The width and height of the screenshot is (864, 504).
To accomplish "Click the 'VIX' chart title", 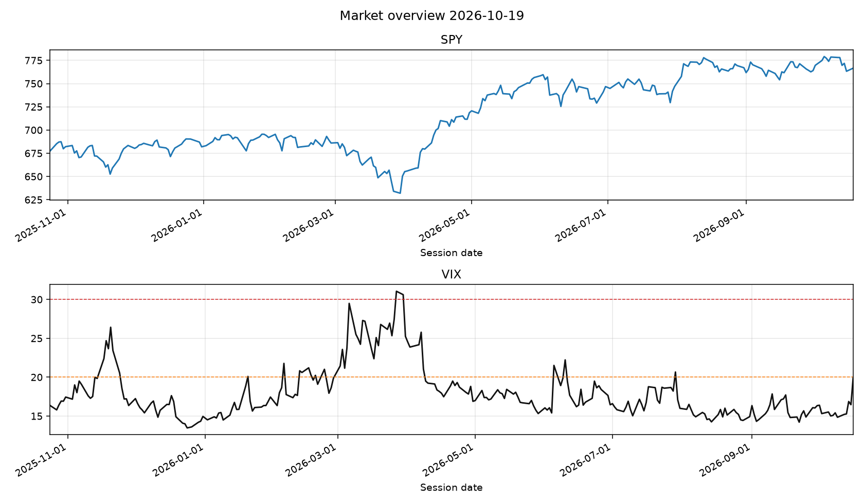I will click(452, 275).
